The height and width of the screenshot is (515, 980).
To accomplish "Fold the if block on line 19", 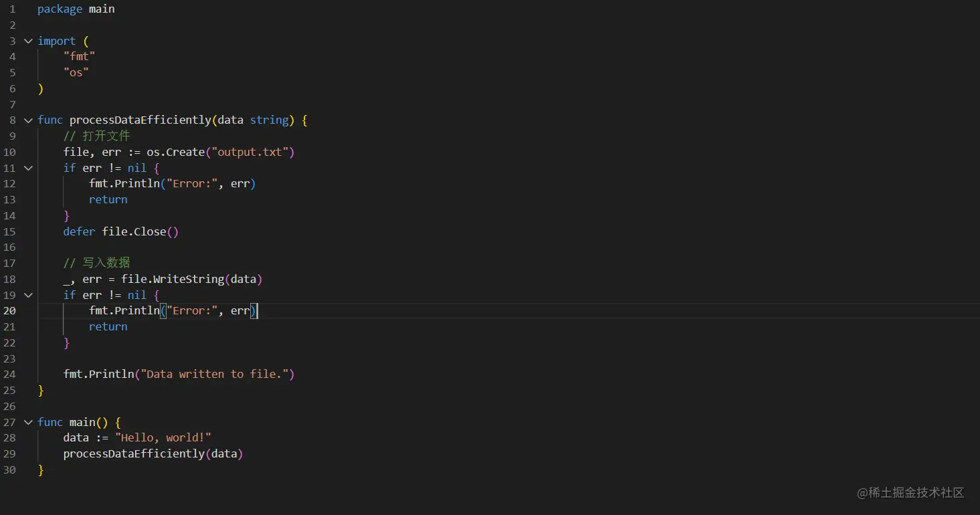I will click(28, 295).
